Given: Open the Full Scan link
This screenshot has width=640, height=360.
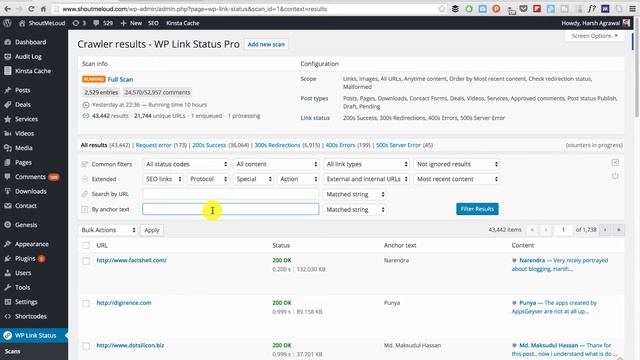Looking at the screenshot, I should [120, 79].
